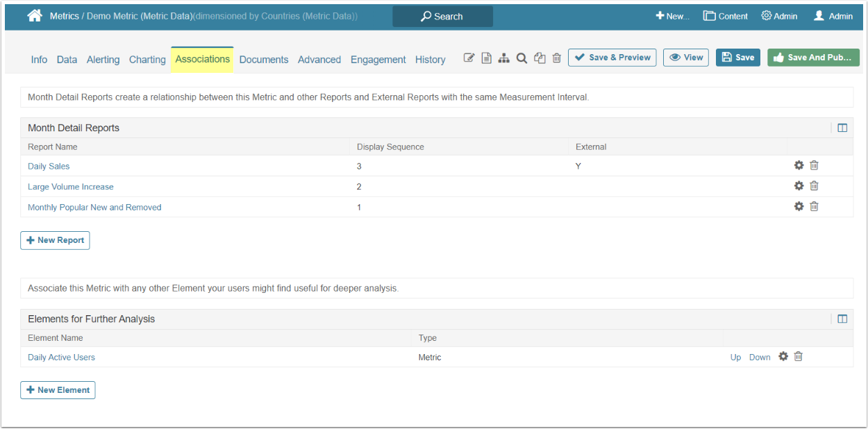Open the Alerting tab
The width and height of the screenshot is (868, 429).
103,60
